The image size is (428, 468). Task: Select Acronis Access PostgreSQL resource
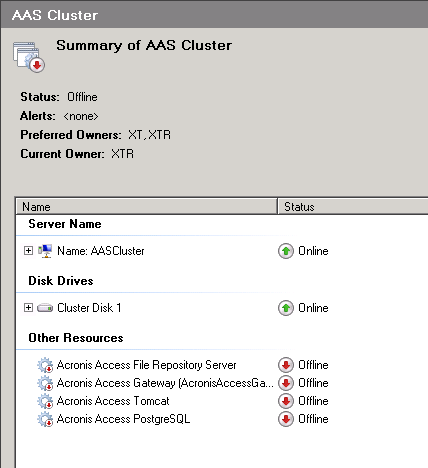[123, 419]
